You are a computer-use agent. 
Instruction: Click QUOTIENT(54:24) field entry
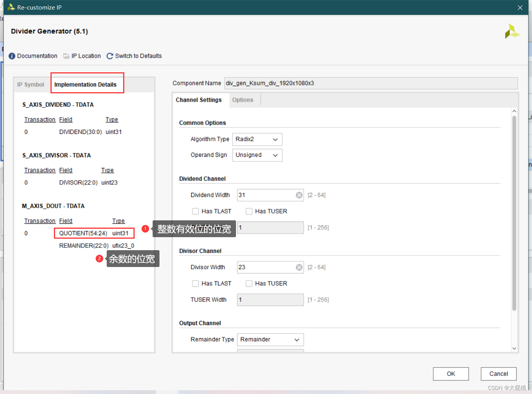pyautogui.click(x=83, y=233)
